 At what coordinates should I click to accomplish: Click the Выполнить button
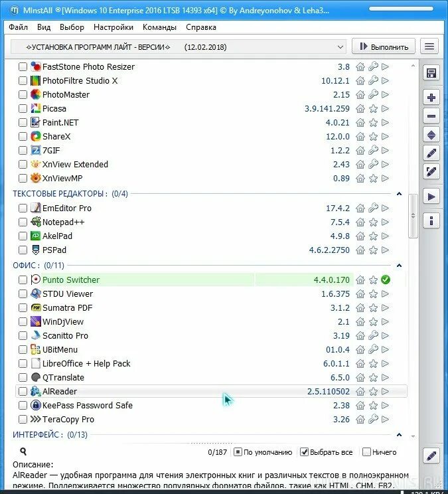tap(384, 46)
